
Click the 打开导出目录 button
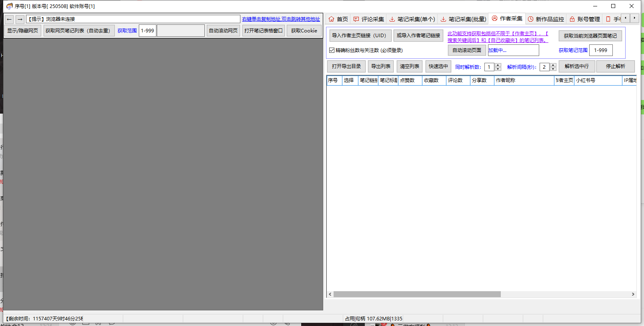click(346, 66)
